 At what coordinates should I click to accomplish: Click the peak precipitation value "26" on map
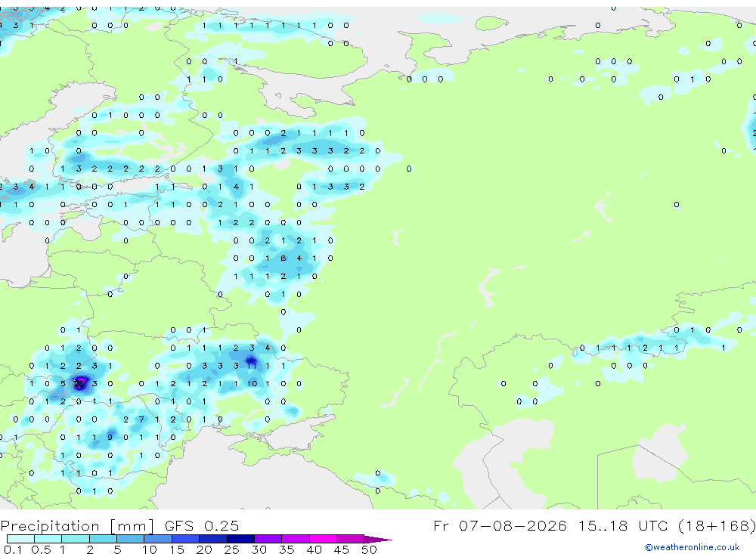click(79, 384)
